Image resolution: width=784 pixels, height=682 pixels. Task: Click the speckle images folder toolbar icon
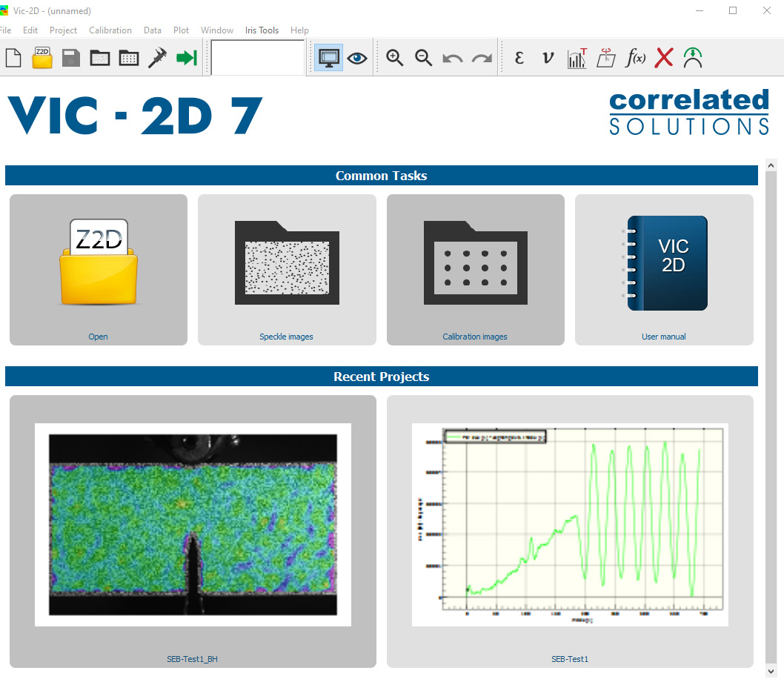click(100, 58)
